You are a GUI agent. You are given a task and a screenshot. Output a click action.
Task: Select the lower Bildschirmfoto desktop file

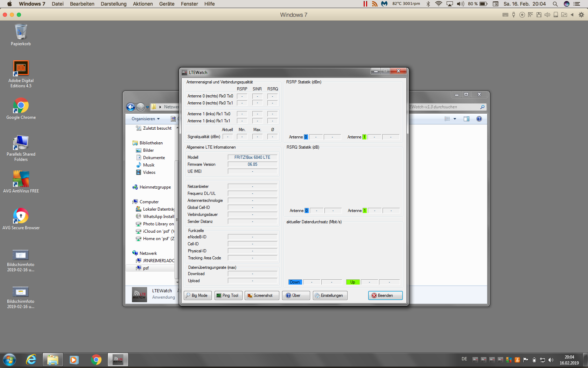coord(21,297)
